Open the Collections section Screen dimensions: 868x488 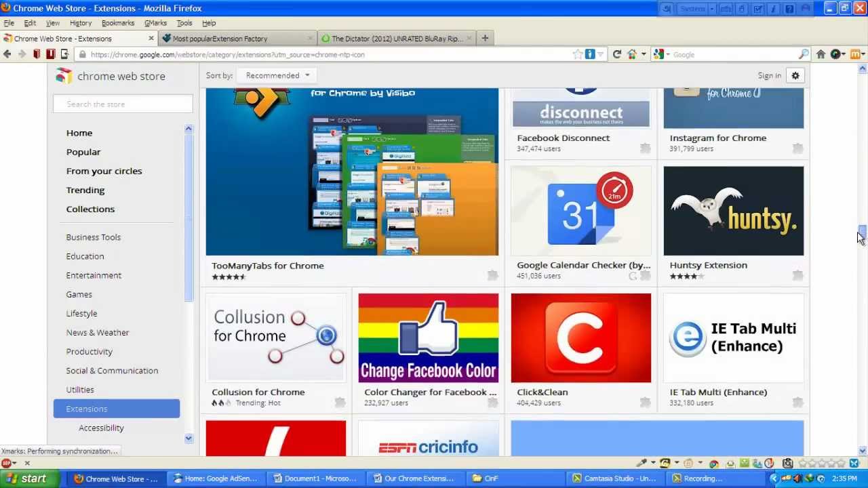[x=90, y=209]
